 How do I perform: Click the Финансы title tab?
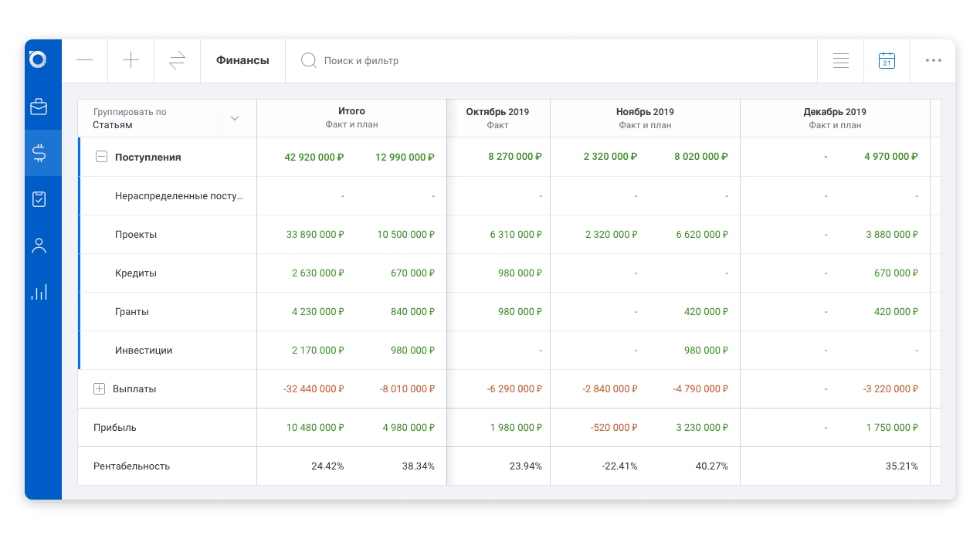pos(242,60)
